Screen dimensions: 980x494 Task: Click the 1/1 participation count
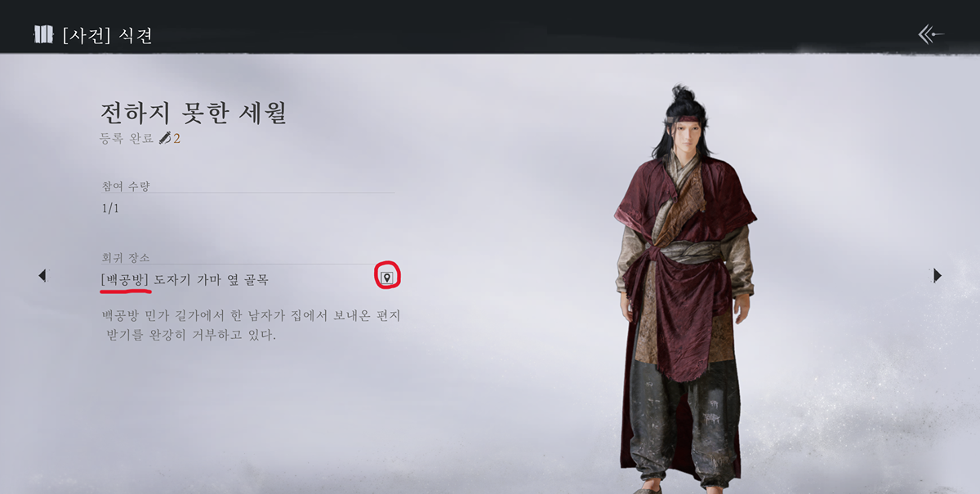pyautogui.click(x=110, y=208)
